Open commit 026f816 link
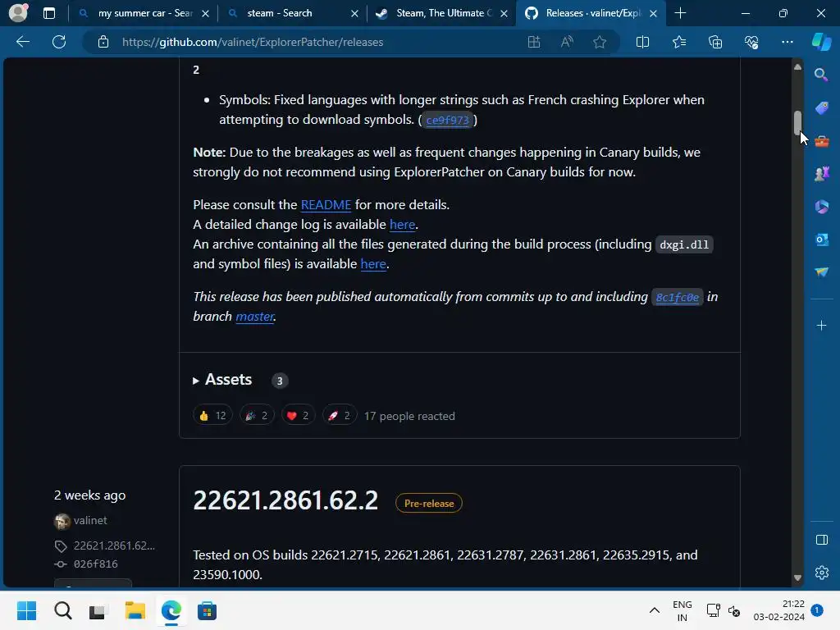This screenshot has height=630, width=840. pos(95,564)
